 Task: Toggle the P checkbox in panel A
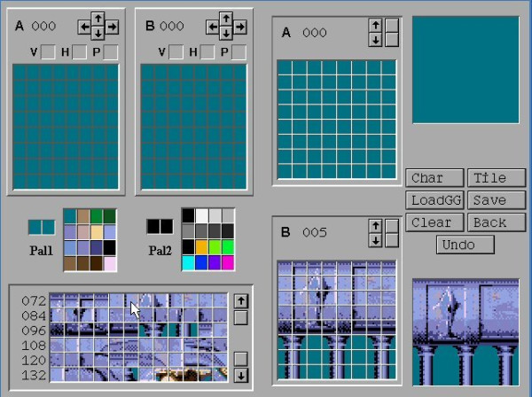pos(111,52)
